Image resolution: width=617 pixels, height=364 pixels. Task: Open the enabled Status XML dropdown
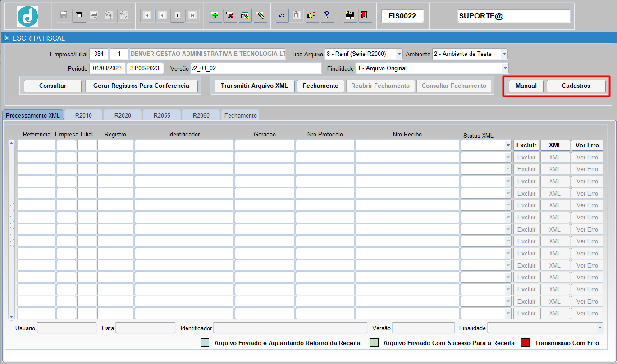[508, 146]
